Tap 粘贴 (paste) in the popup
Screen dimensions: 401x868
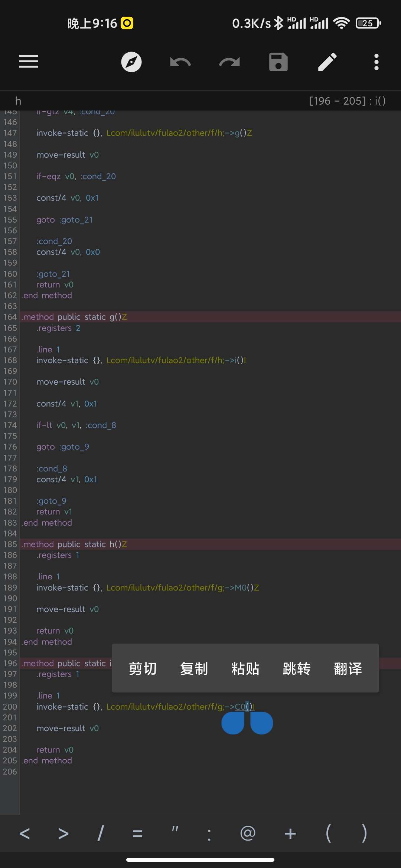(245, 668)
